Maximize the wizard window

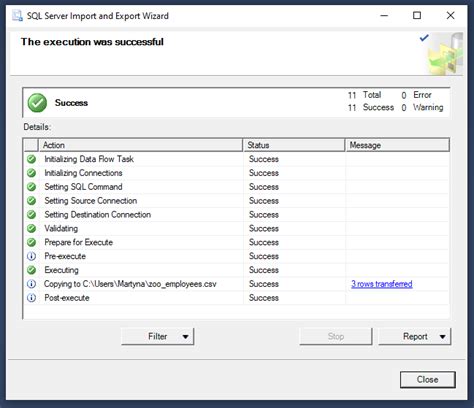[417, 16]
